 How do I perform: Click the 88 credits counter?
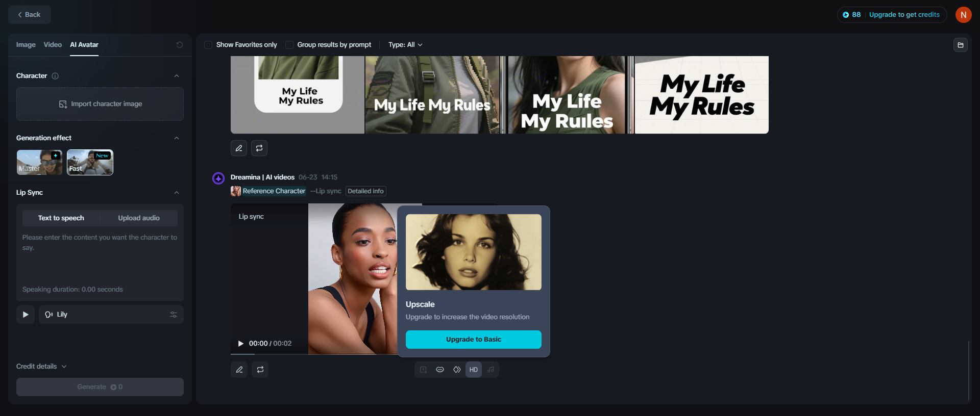click(x=852, y=15)
